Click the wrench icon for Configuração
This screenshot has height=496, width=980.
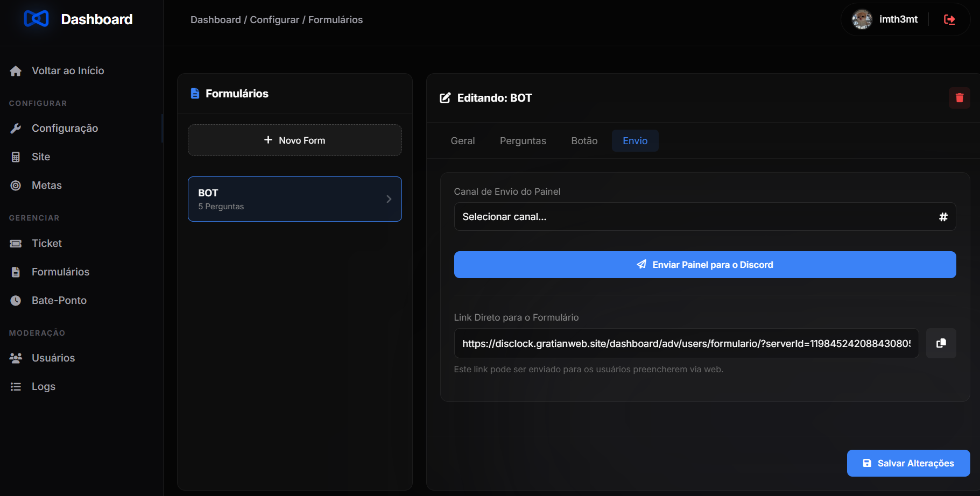tap(16, 129)
